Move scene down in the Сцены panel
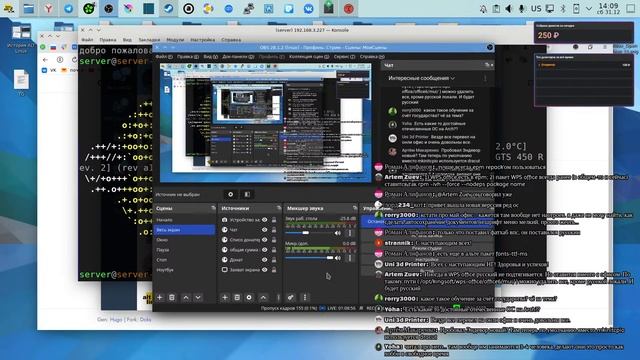 (x=198, y=298)
